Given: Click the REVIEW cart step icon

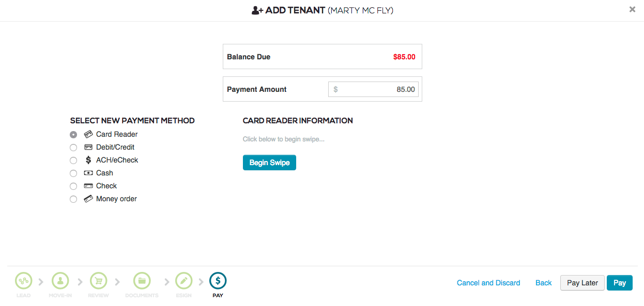Looking at the screenshot, I should point(98,280).
